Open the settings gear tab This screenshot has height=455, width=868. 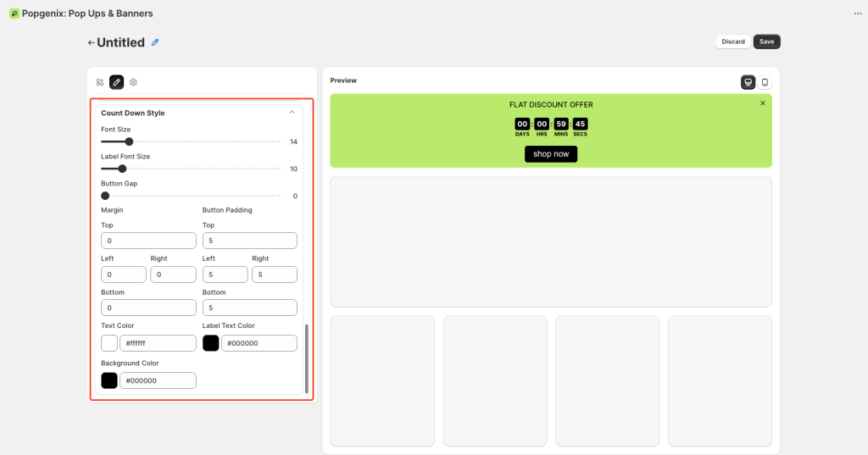coord(133,82)
